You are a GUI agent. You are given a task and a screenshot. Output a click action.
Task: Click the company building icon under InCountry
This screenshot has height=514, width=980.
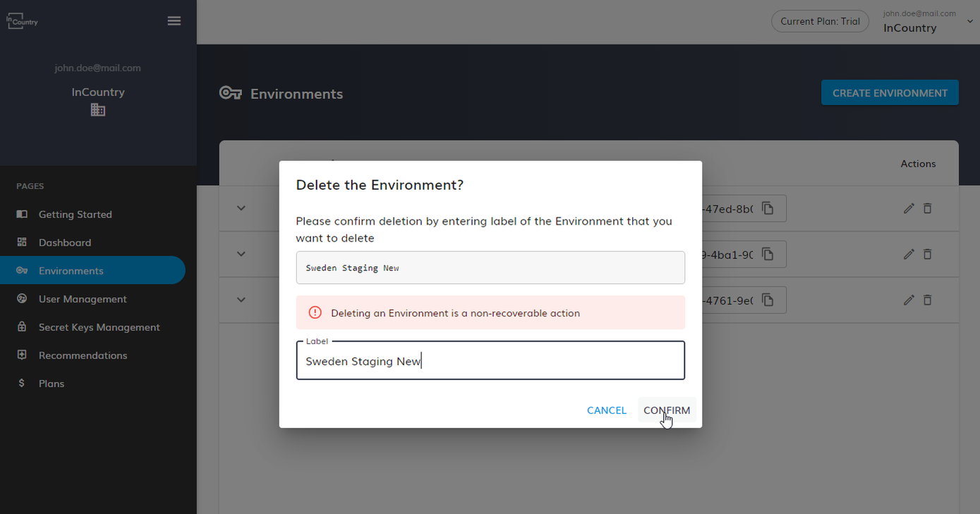pos(97,109)
